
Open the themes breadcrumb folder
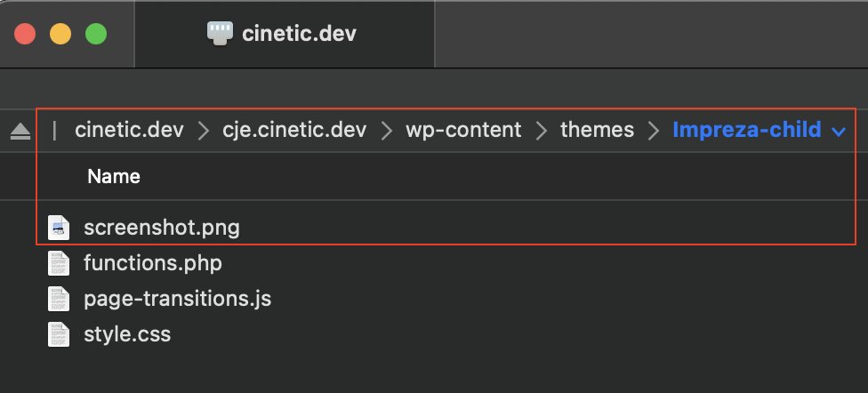click(x=597, y=131)
